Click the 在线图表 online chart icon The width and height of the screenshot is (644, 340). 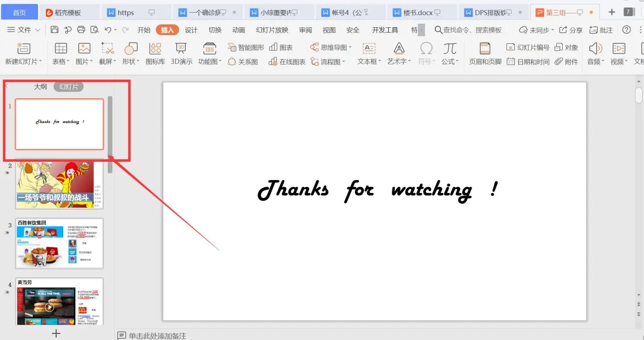(287, 62)
